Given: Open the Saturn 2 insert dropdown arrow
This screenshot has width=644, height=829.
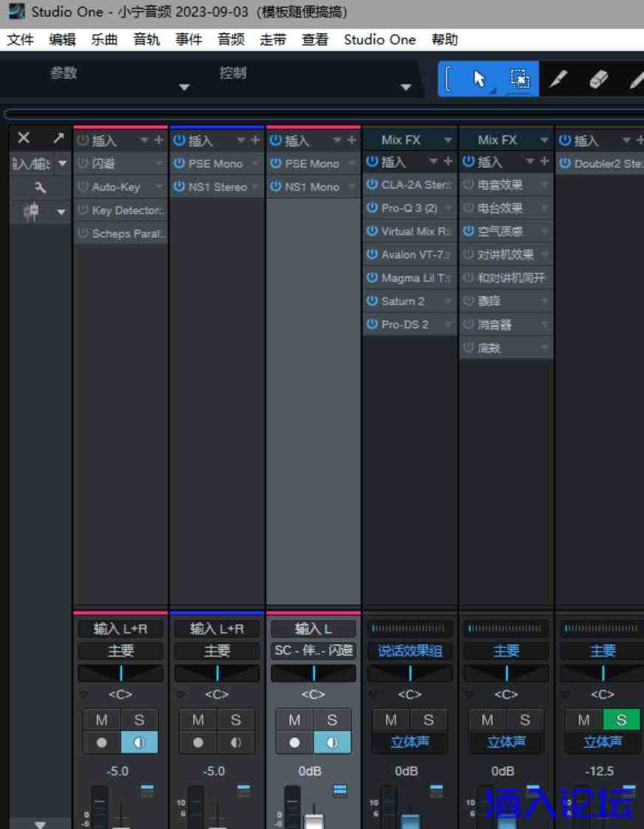Looking at the screenshot, I should click(448, 301).
